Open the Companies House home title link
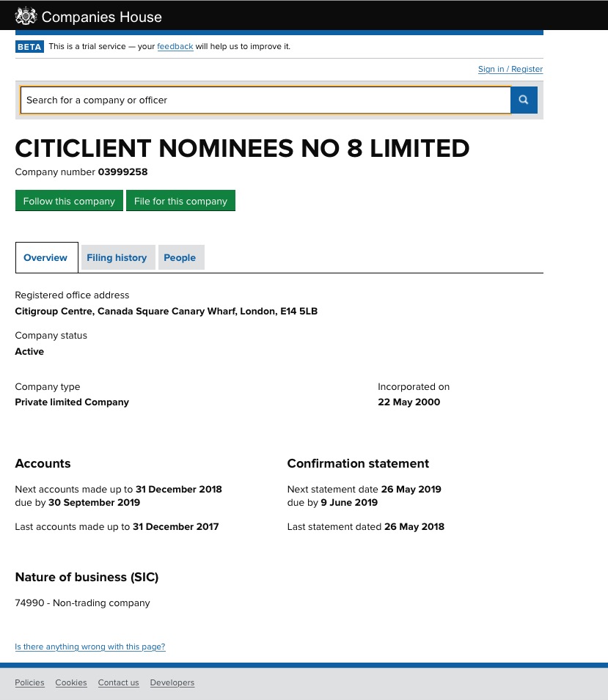608x700 pixels. pos(102,17)
